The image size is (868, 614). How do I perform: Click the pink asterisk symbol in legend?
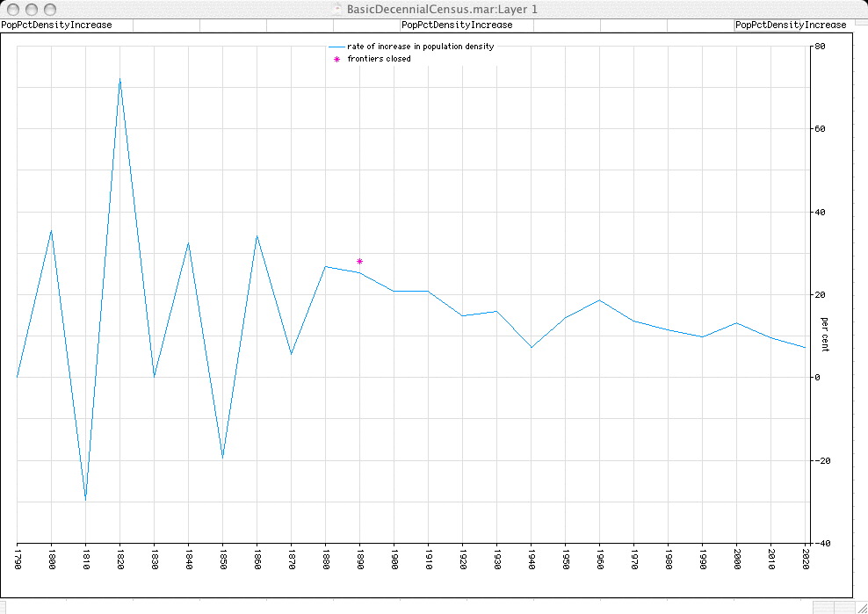336,60
